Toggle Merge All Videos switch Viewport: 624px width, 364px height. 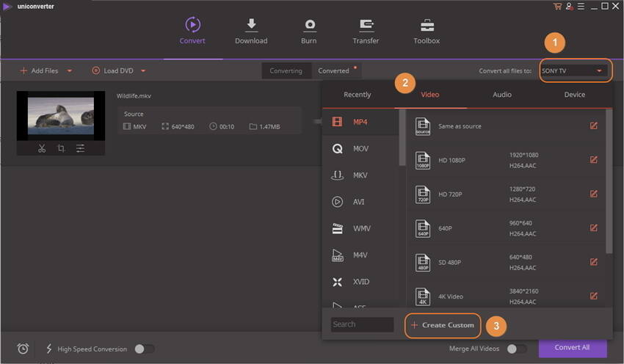pyautogui.click(x=517, y=349)
